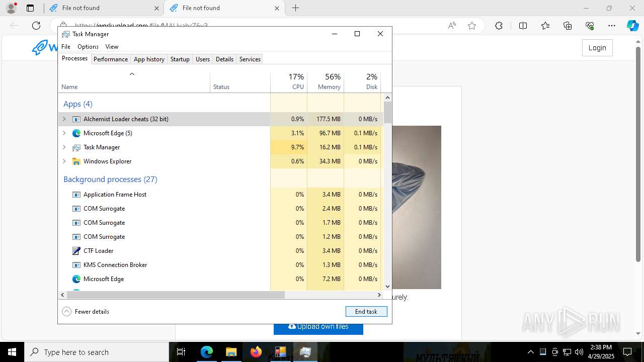Click the Microsoft Edge (5) app icon

click(76, 133)
